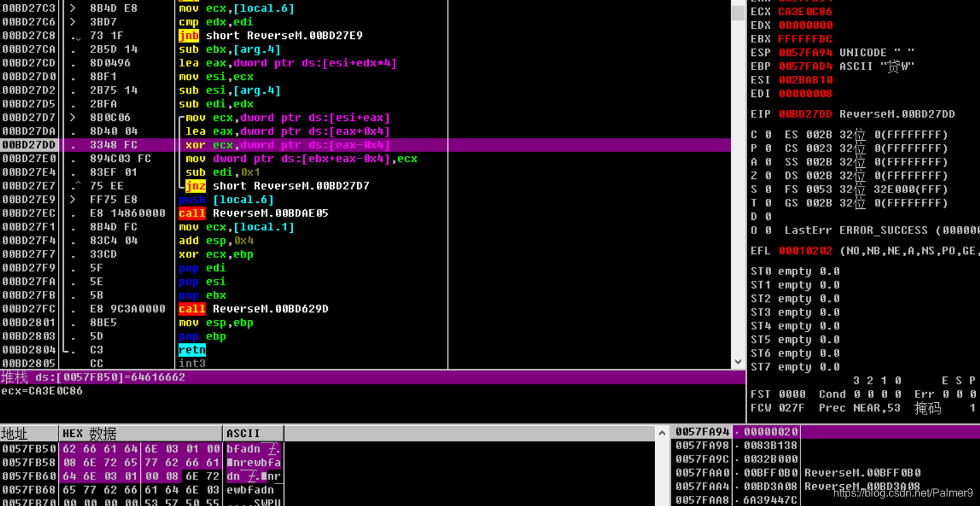
Task: Select the EIP register value in registers pane
Action: point(805,114)
